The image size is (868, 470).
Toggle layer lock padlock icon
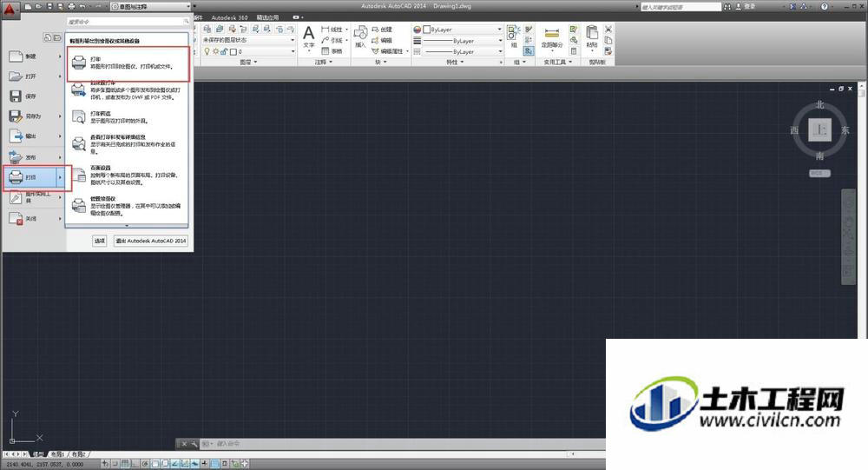pyautogui.click(x=224, y=51)
